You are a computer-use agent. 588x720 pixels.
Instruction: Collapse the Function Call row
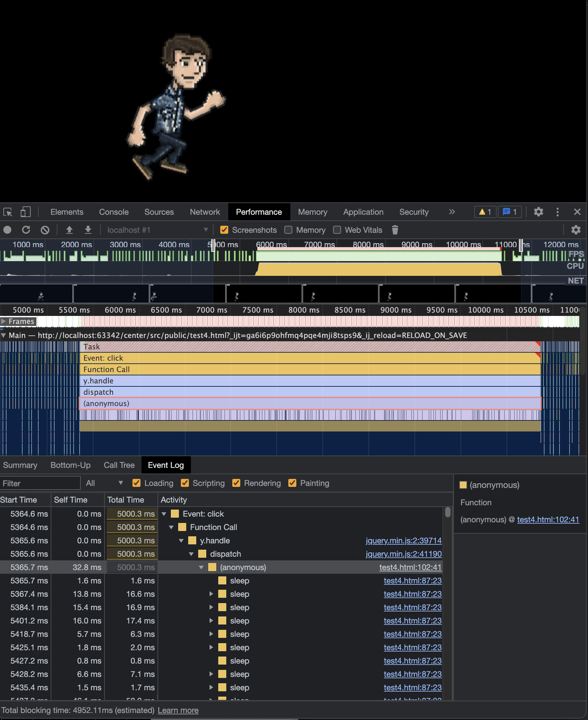(172, 527)
